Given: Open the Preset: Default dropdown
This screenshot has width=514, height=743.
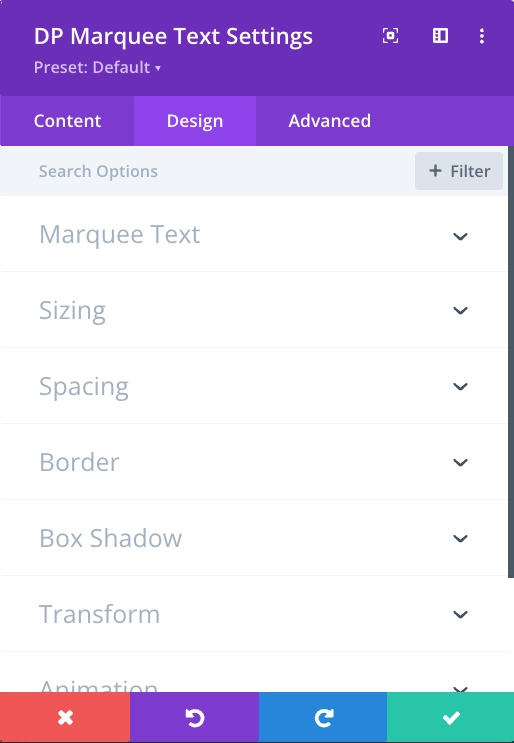Looking at the screenshot, I should tap(98, 67).
